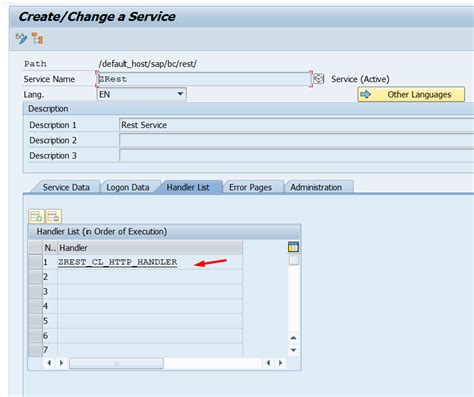Viewport: 474px width, 397px height.
Task: Click the ZREST_CL_HTTP_HANDLER handler entry
Action: point(118,262)
